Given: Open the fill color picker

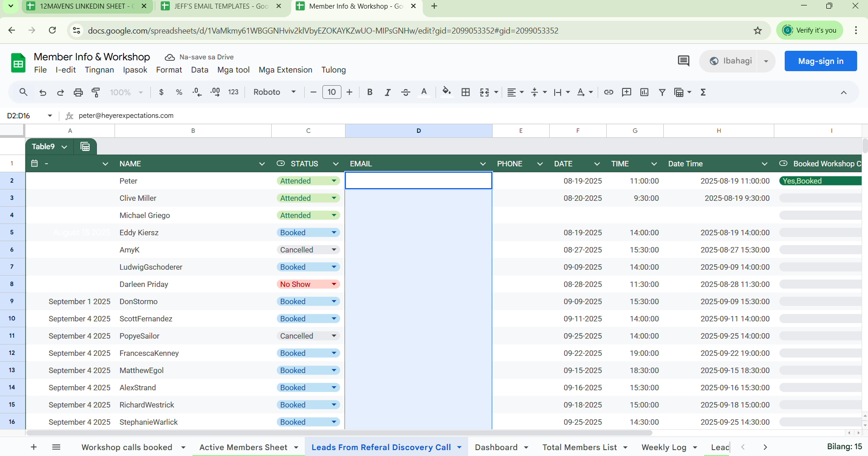Looking at the screenshot, I should tap(446, 92).
